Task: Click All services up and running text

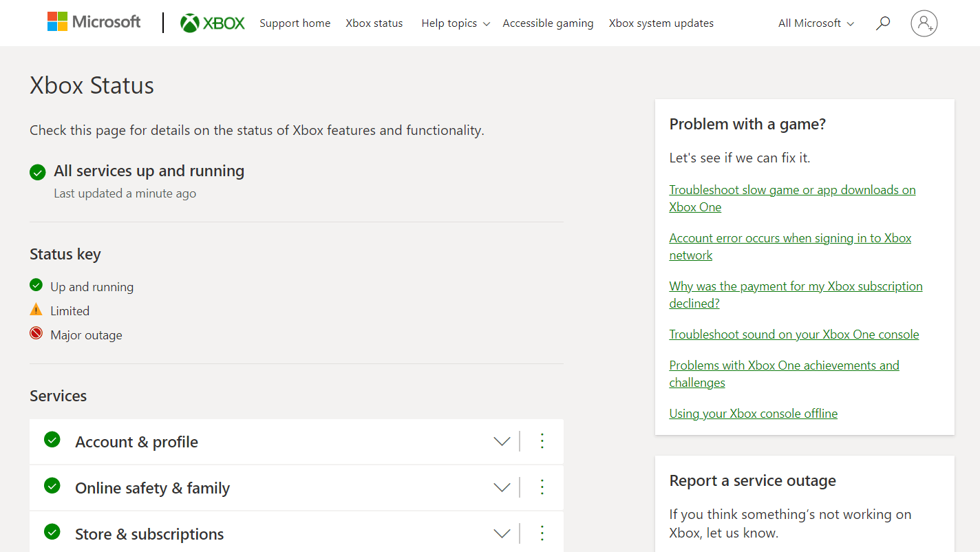Action: [149, 171]
